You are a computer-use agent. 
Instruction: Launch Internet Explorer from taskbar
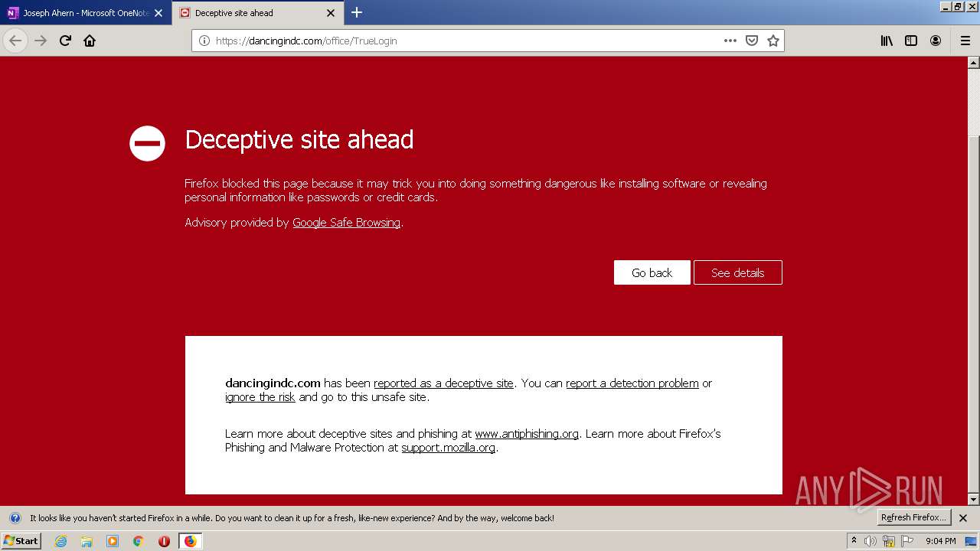[60, 541]
